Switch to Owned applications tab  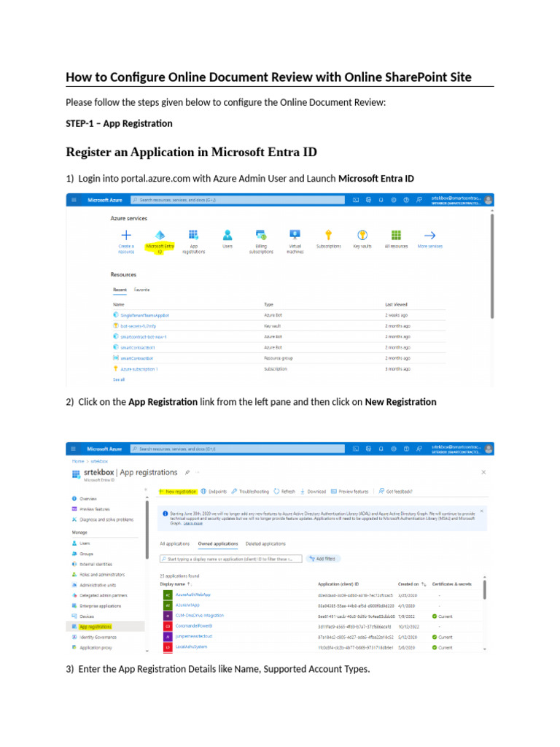coord(217,543)
